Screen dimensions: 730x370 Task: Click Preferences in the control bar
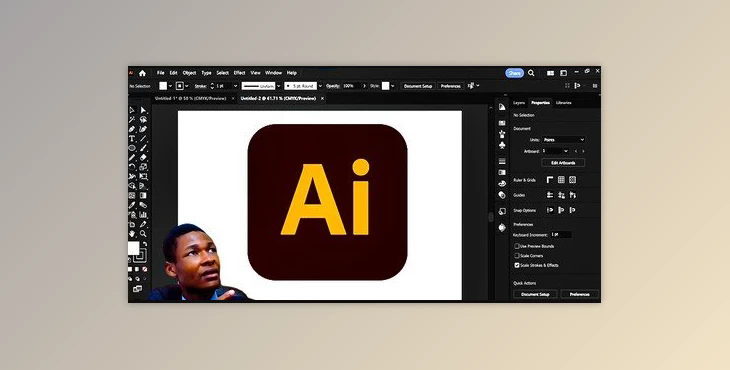tap(451, 86)
